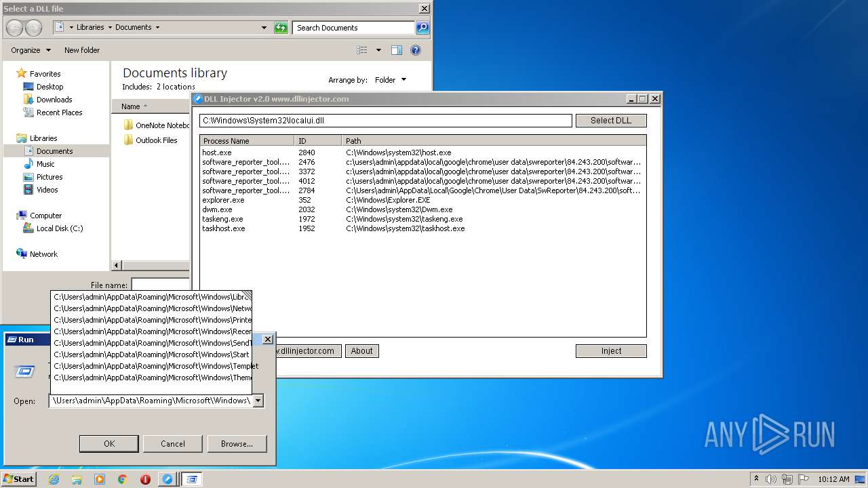Launch Google Chrome from taskbar
The height and width of the screenshot is (488, 868).
coord(123,479)
